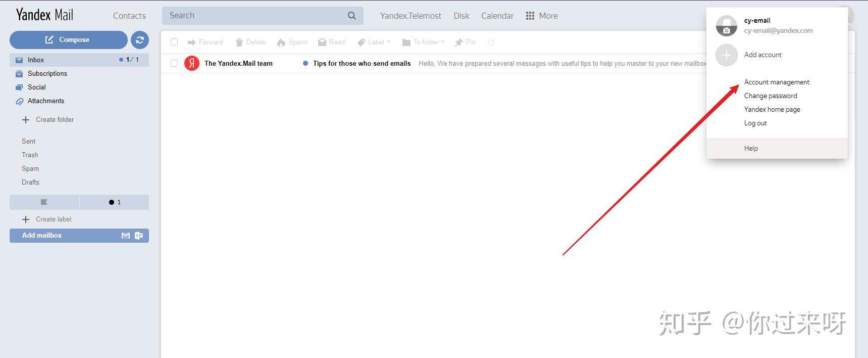Click the Add account menu entry text
Screen dimensions: 868x358
763,55
